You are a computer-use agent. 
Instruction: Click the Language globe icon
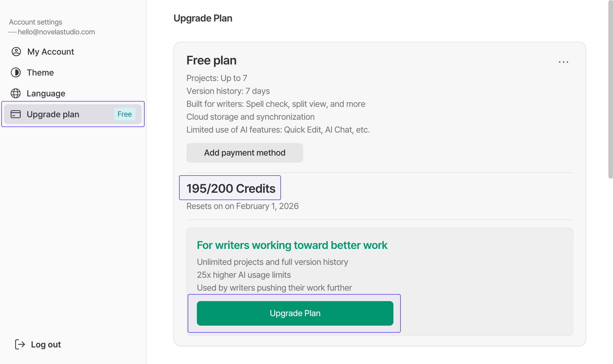(16, 93)
